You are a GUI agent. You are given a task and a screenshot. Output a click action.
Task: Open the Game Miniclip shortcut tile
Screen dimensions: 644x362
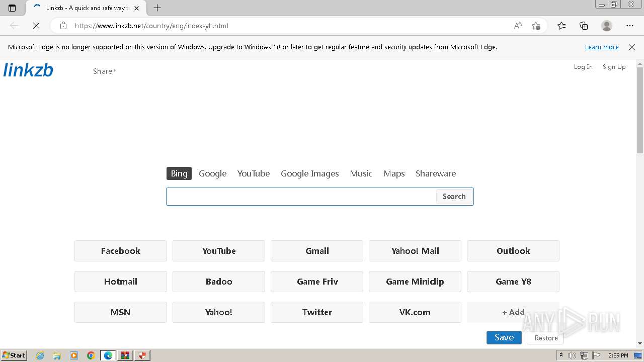pos(415,282)
